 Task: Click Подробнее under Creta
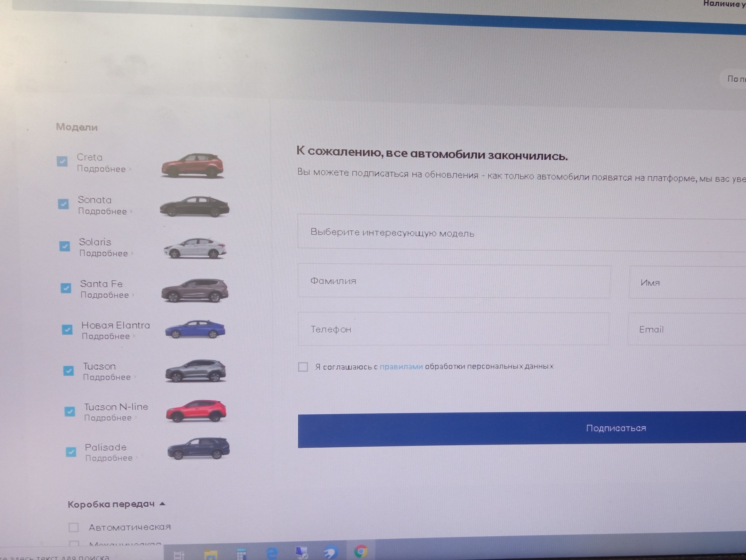click(101, 169)
